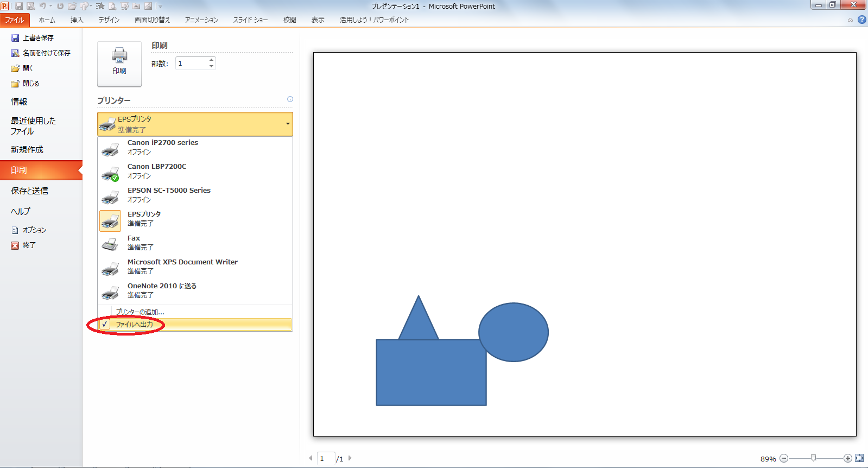Switch to the 表示 ribbon tab
868x468 pixels.
318,20
